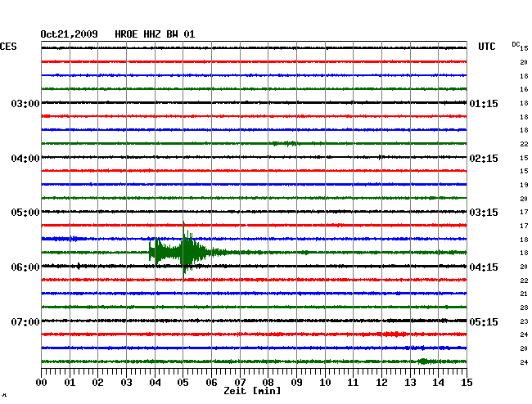Click the DC value 16
532x404 pixels.
tap(524, 89)
